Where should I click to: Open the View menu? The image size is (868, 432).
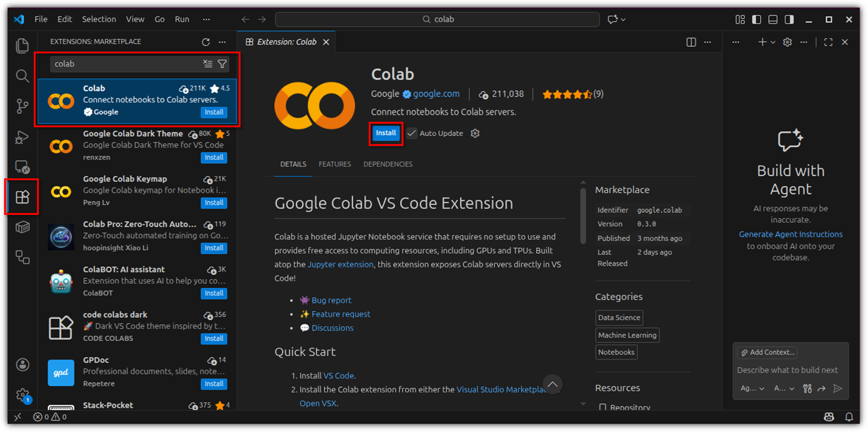(x=135, y=19)
